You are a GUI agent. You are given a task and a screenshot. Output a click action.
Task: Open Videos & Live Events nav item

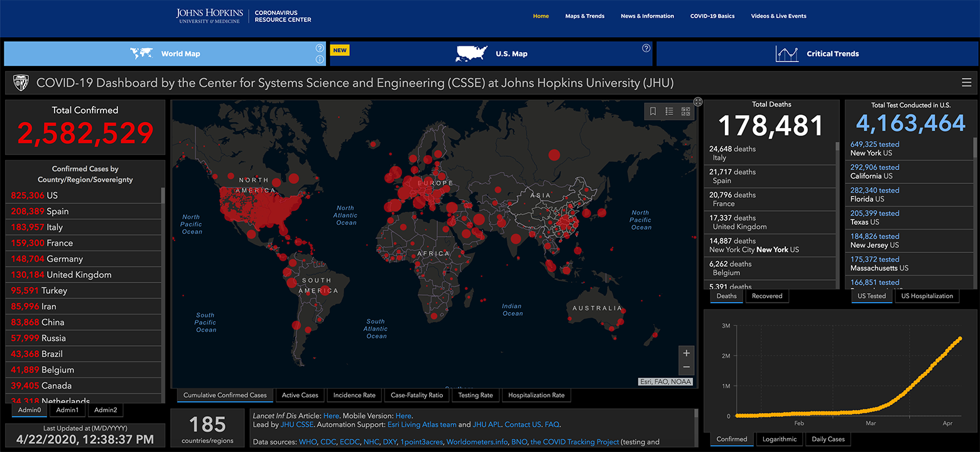tap(778, 16)
